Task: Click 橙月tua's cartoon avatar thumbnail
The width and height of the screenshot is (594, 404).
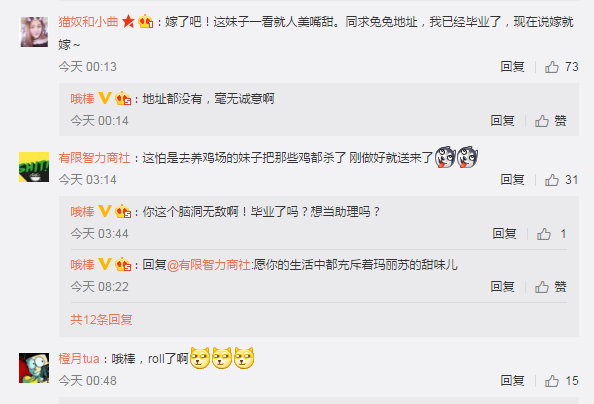Action: tap(34, 368)
